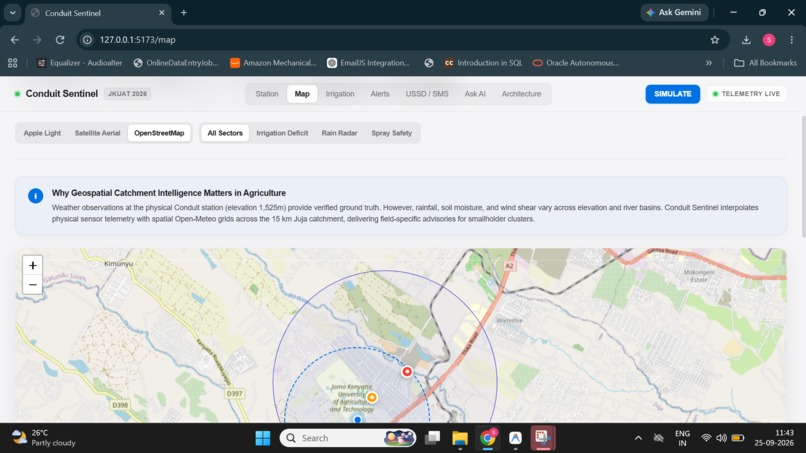Bookmark this page with star icon
This screenshot has width=806, height=453.
point(715,40)
